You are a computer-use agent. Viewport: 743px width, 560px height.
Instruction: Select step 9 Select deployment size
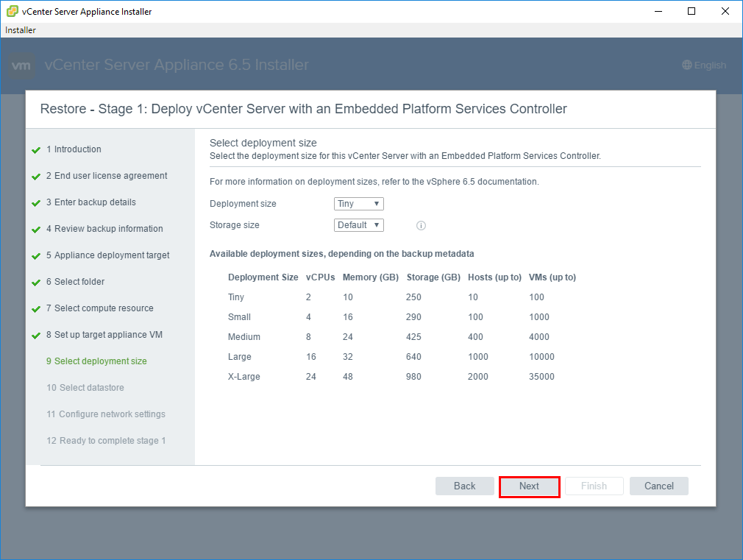(x=96, y=362)
